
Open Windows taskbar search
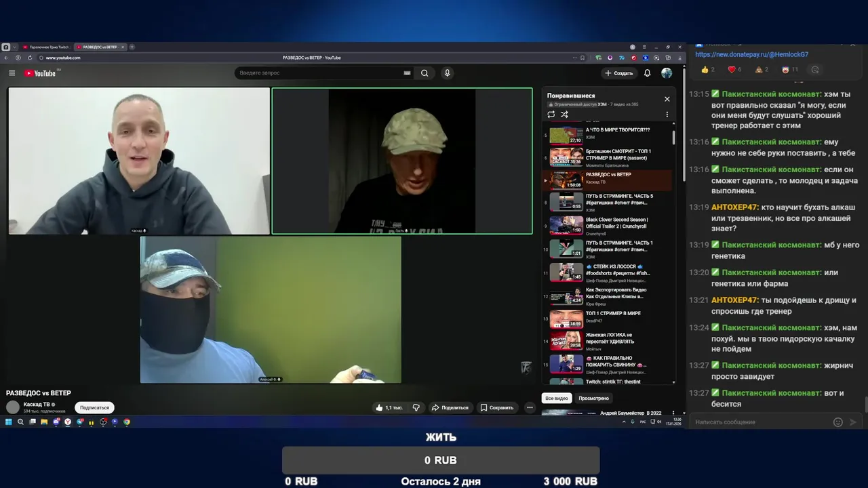click(x=20, y=422)
